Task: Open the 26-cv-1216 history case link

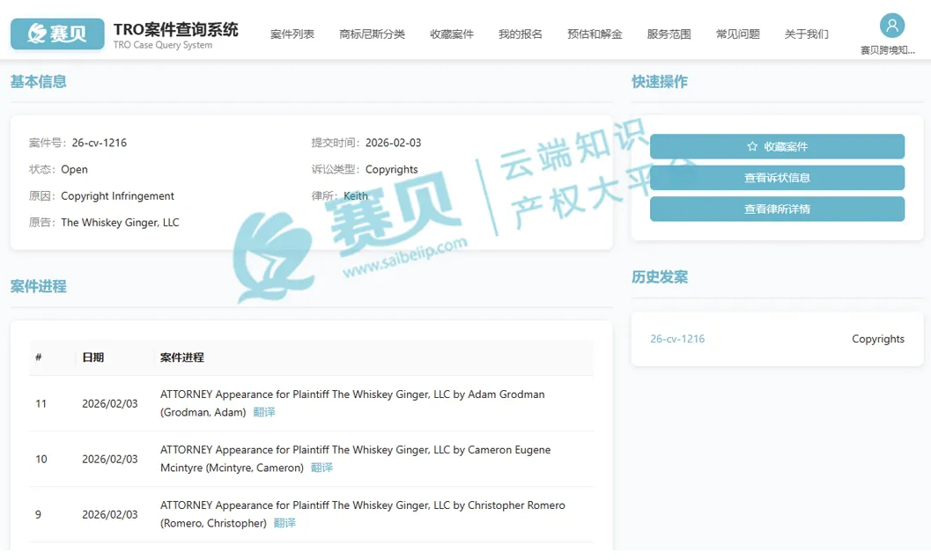Action: tap(677, 338)
